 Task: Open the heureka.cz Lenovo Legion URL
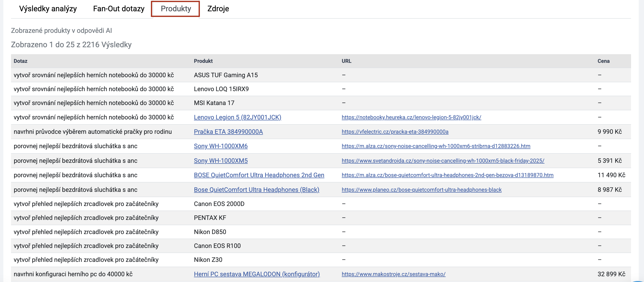click(411, 117)
